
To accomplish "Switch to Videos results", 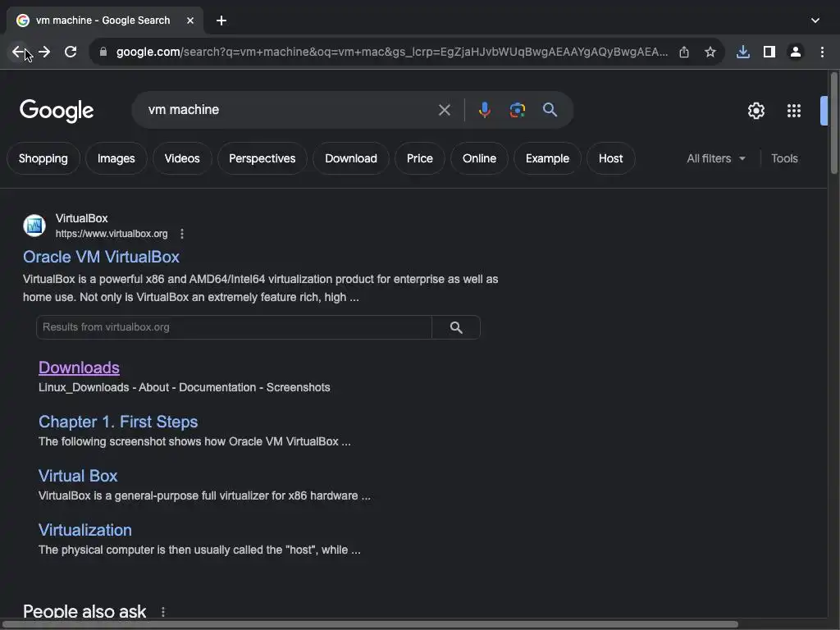I will coord(182,158).
